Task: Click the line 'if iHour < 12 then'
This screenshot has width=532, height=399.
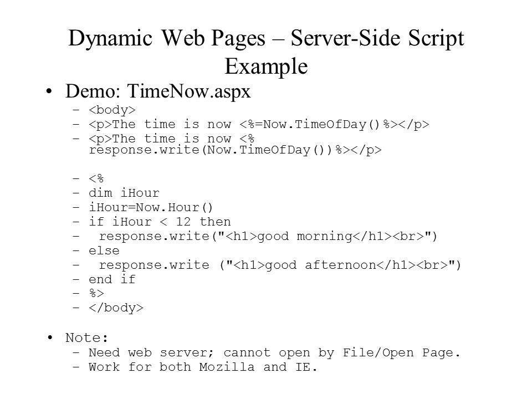Action: tap(160, 222)
